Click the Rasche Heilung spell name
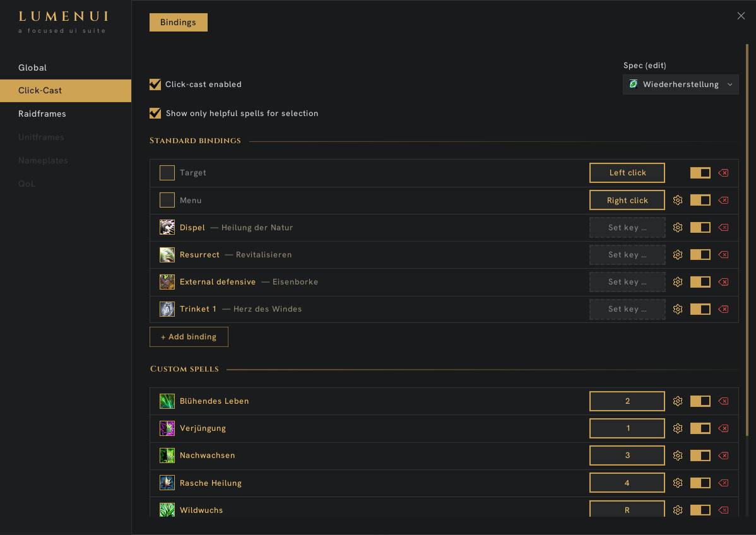Viewport: 756px width, 535px height. point(211,483)
